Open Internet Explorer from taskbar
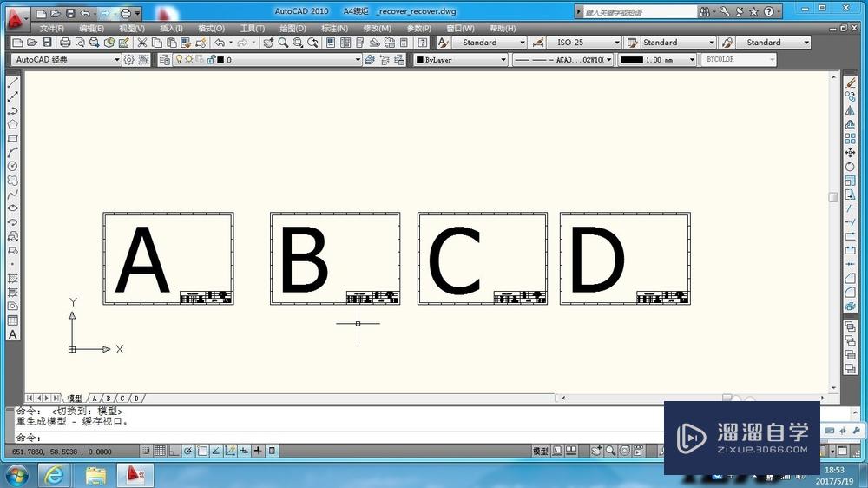 click(x=54, y=476)
